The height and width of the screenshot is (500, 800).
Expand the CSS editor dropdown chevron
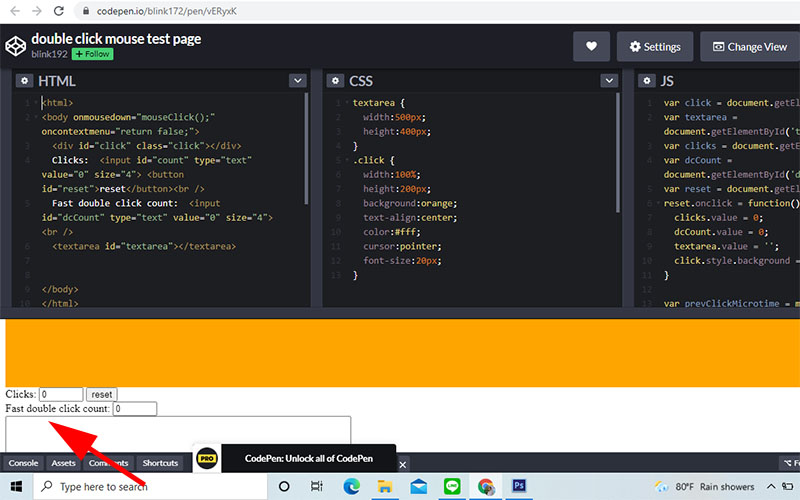tap(609, 81)
